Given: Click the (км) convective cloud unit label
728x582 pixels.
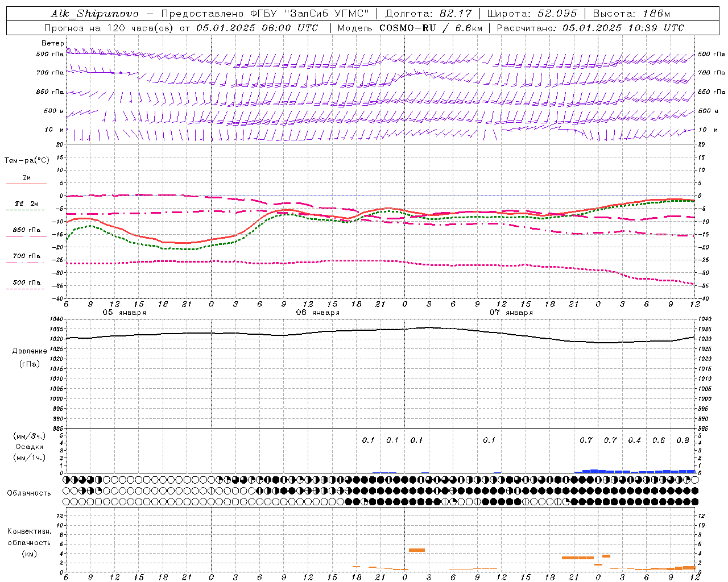Looking at the screenshot, I should click(x=29, y=554).
